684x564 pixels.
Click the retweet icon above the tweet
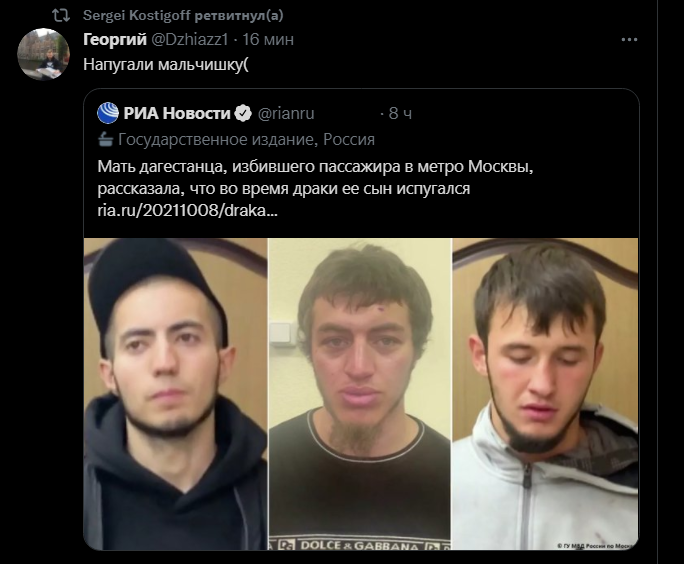(x=61, y=16)
